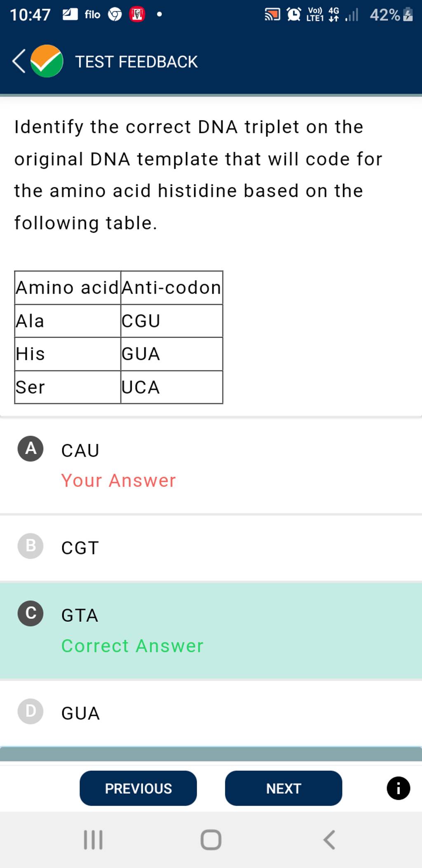The image size is (422, 868).
Task: Select option A radio circle for CAU
Action: (30, 448)
